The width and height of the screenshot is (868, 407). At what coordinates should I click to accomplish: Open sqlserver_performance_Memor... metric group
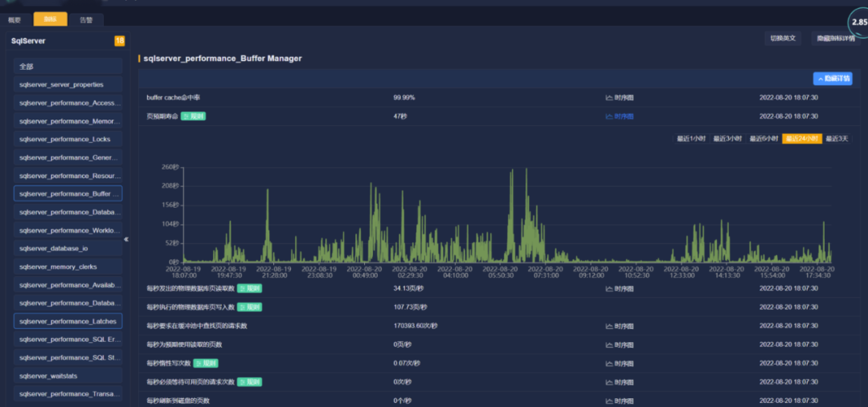click(x=68, y=121)
